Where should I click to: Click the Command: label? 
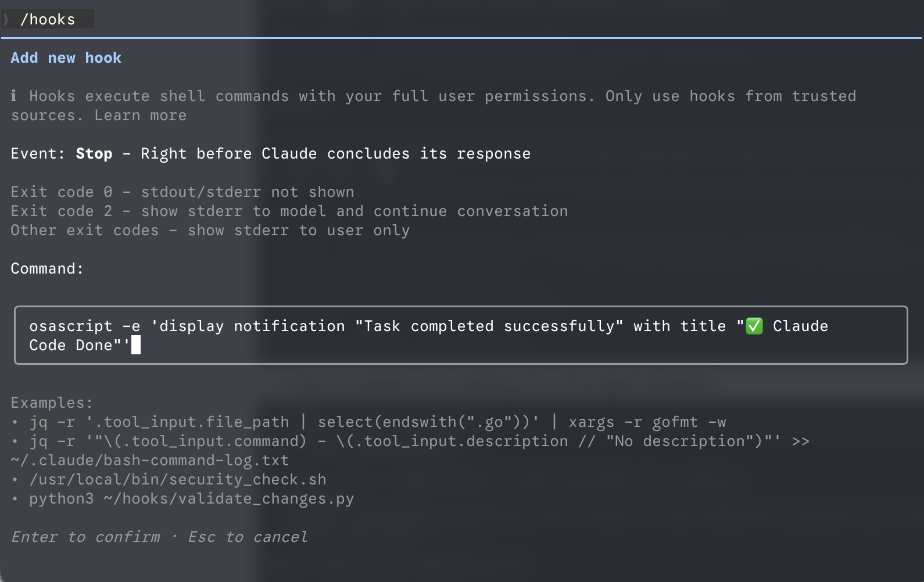coord(47,269)
